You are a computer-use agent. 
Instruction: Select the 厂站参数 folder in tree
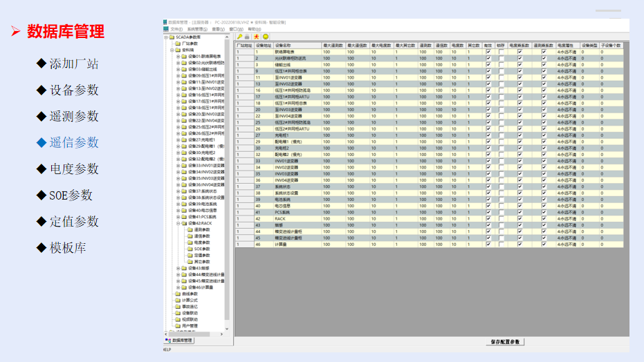coord(191,44)
